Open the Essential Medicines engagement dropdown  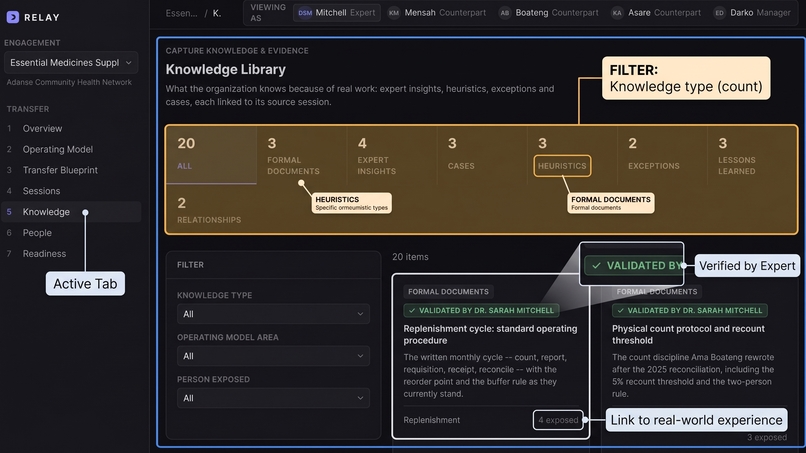pyautogui.click(x=71, y=63)
